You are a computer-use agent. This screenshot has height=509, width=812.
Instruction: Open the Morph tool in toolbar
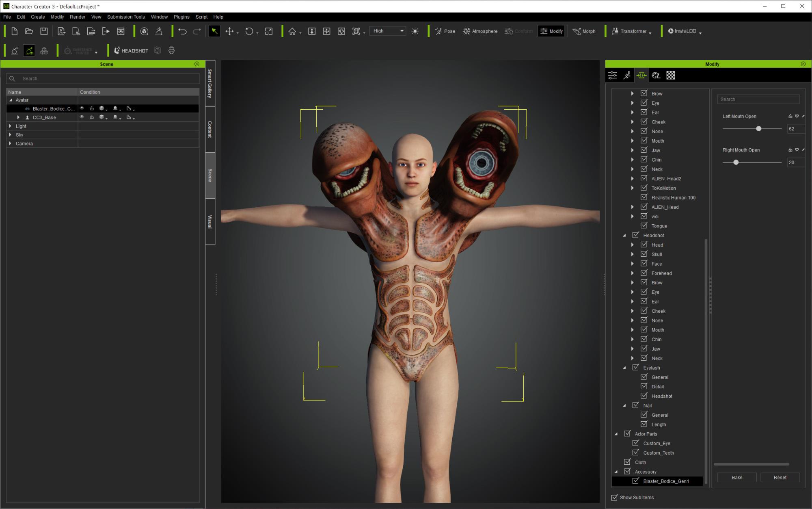click(x=584, y=31)
